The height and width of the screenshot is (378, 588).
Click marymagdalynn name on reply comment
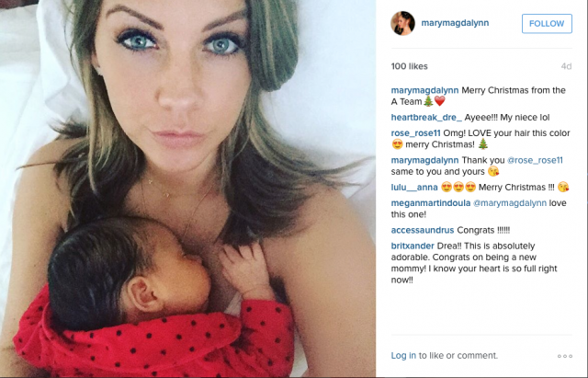point(424,160)
